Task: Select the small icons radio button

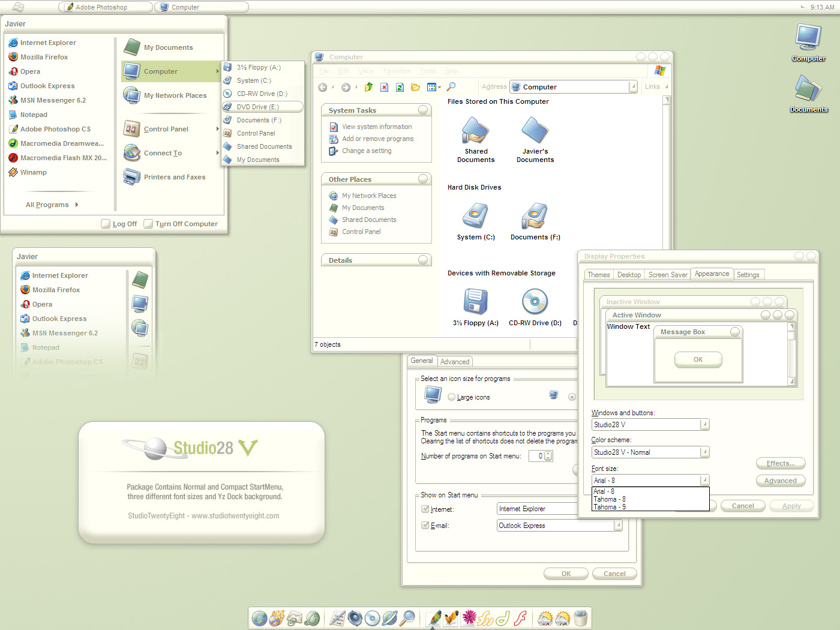Action: point(572,397)
